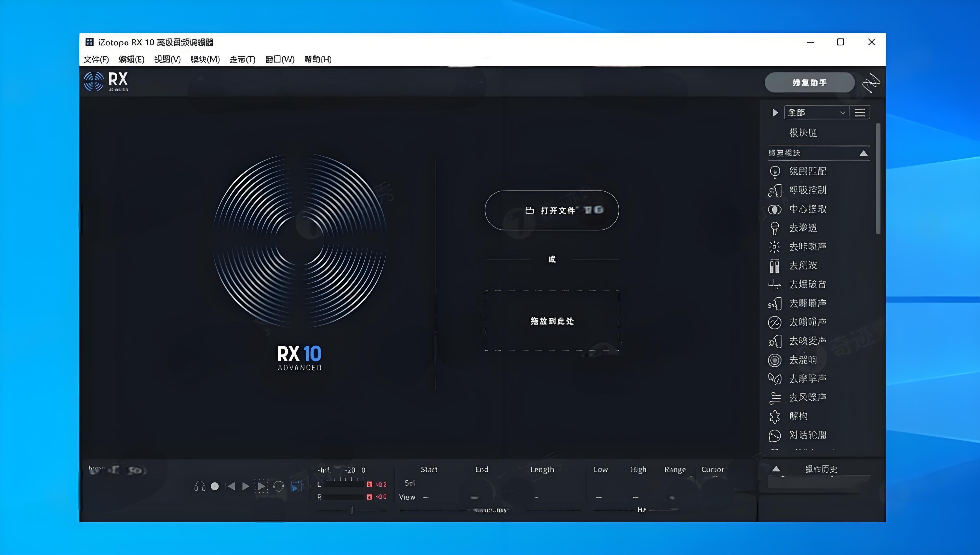Reset the right channel red clip indicator
The image size is (980, 555).
point(369,497)
